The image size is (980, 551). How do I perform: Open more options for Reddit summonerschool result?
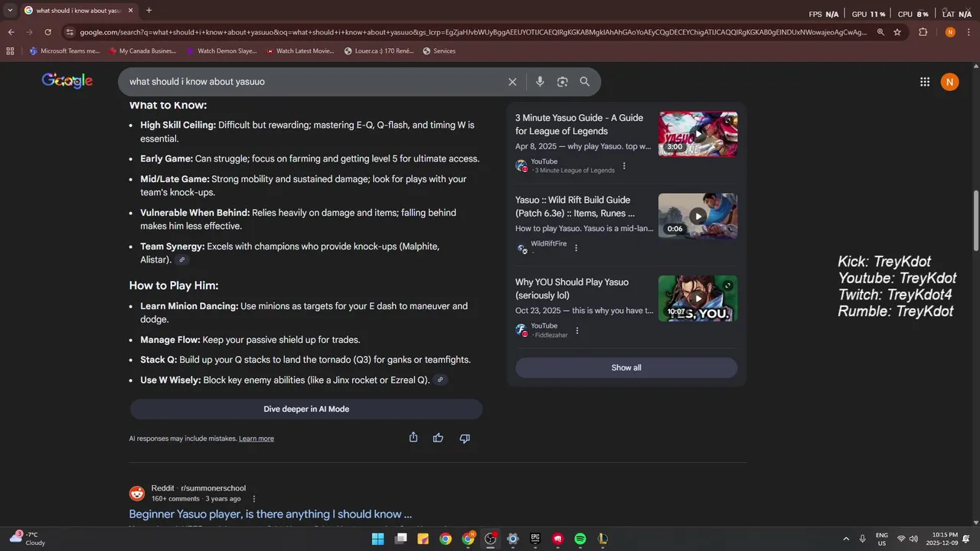pos(254,499)
